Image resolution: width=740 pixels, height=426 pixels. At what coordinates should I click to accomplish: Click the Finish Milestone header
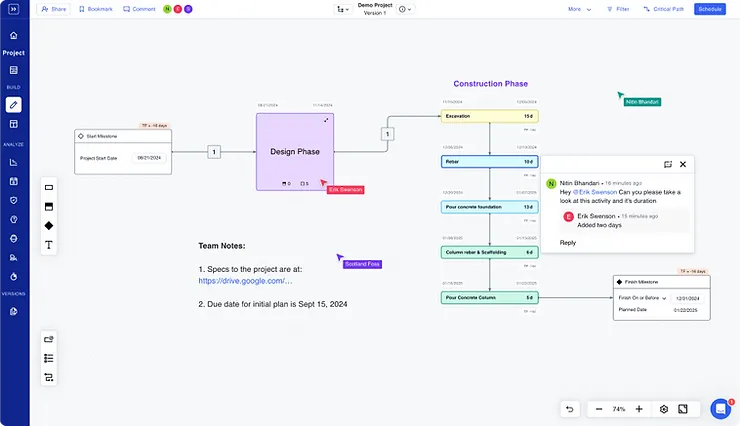pos(661,282)
